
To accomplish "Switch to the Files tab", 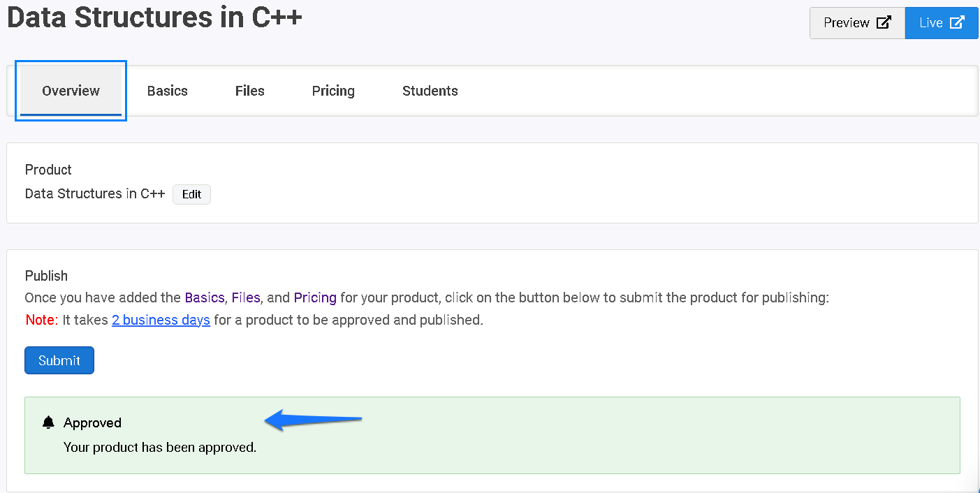I will (250, 91).
